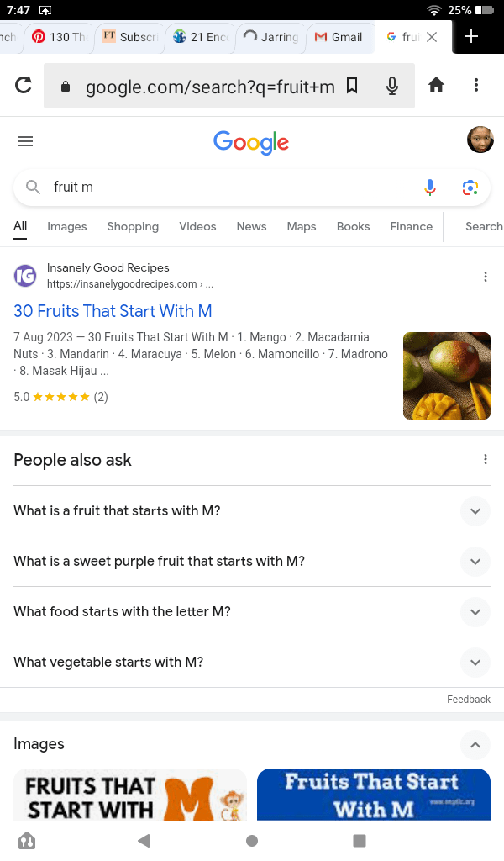Expand "What is a fruit that starts with M?"
Screen dimensions: 504x861
475,511
